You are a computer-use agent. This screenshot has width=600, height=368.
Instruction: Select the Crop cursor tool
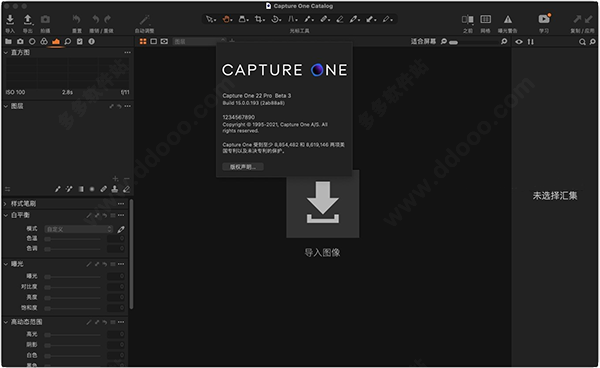[259, 19]
